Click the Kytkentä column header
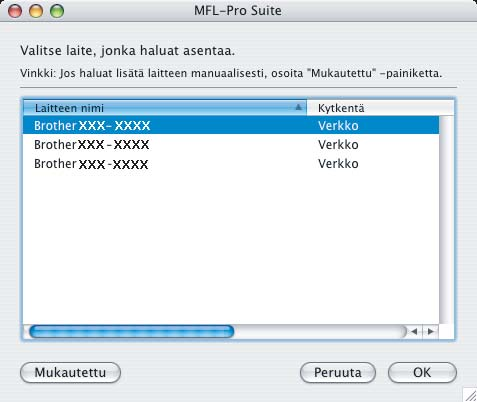 pyautogui.click(x=380, y=108)
